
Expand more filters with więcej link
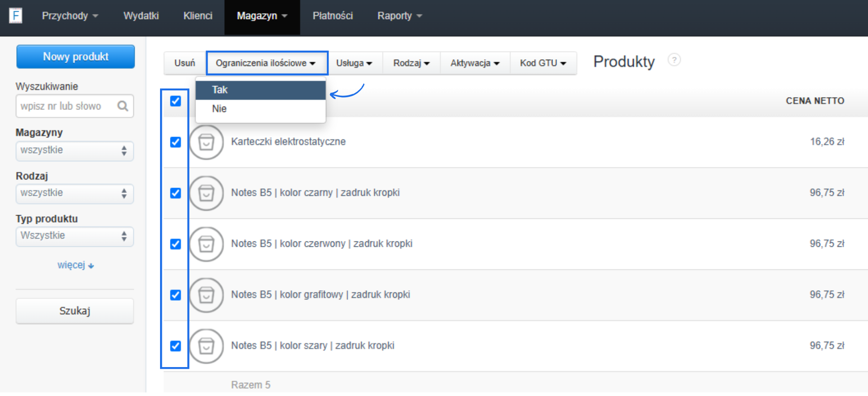point(75,265)
